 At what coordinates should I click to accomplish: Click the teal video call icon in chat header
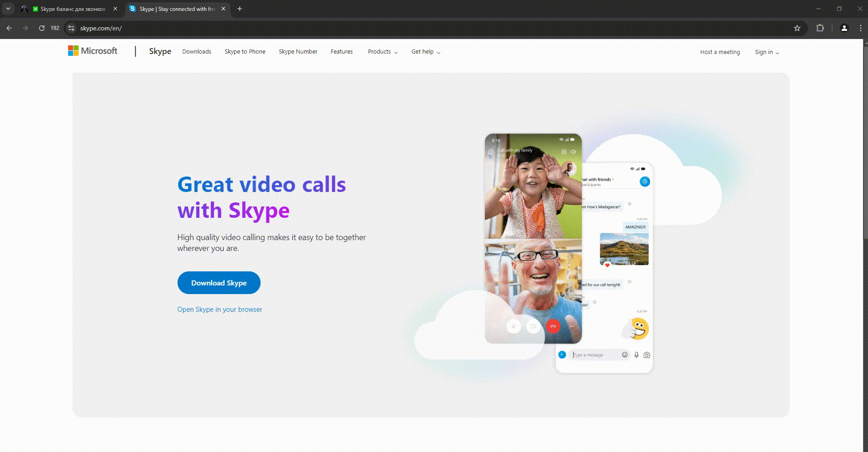[645, 182]
